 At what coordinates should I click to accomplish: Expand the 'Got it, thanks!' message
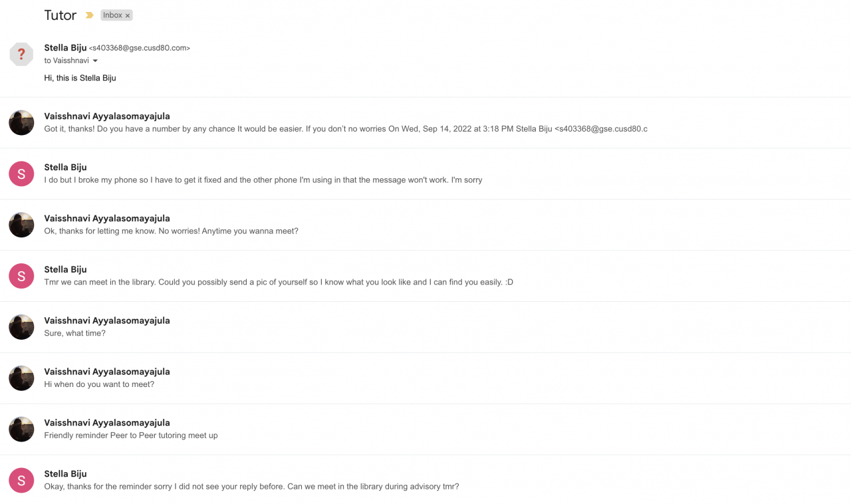pyautogui.click(x=346, y=128)
